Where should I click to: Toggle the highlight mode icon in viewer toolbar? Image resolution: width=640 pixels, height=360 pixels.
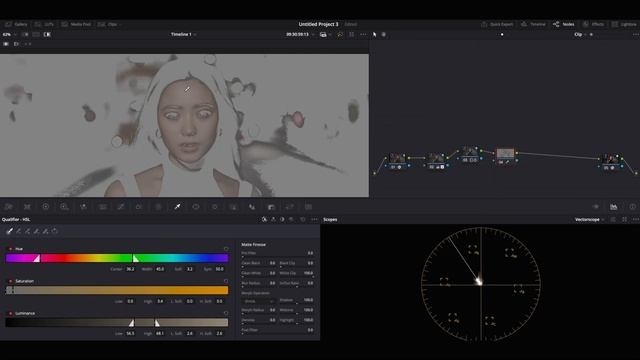(x=47, y=35)
